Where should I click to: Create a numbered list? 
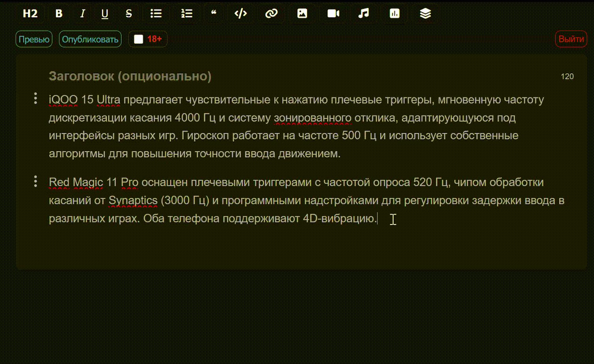point(186,13)
